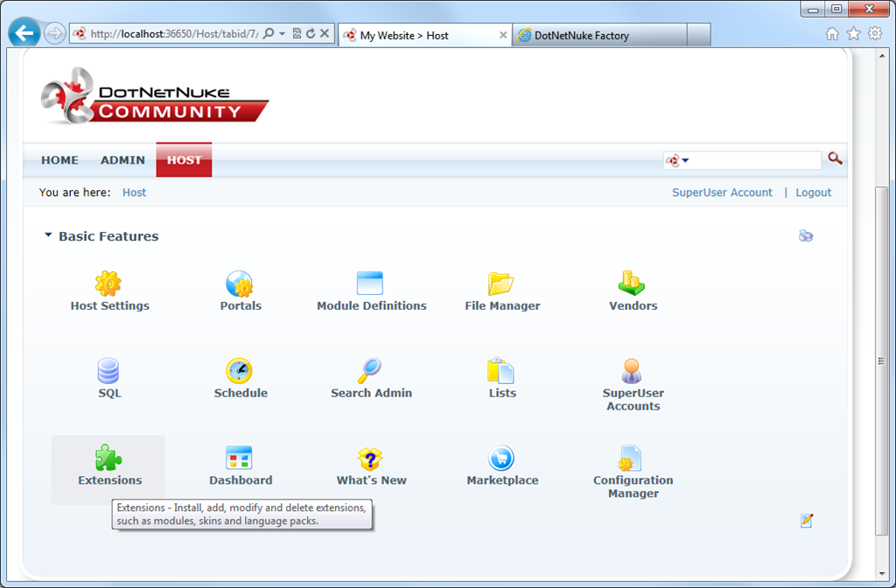The image size is (896, 588).
Task: Open the SuperUser Accounts person icon
Action: 632,371
